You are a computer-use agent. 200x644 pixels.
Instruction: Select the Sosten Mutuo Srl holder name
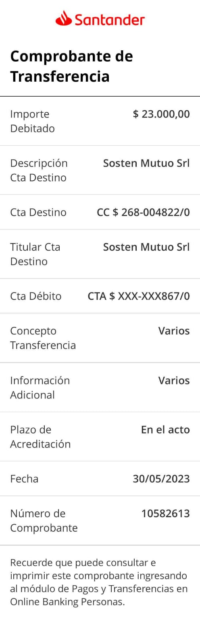pos(146,247)
